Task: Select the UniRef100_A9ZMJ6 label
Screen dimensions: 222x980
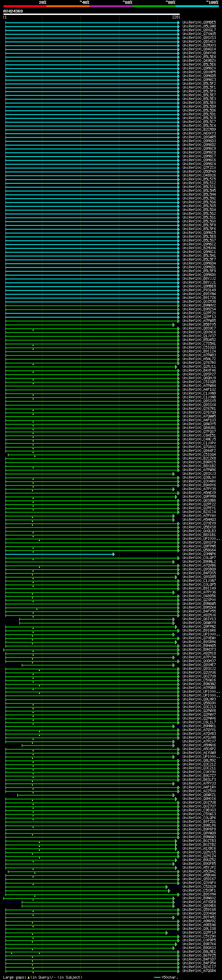Action: (199, 615)
